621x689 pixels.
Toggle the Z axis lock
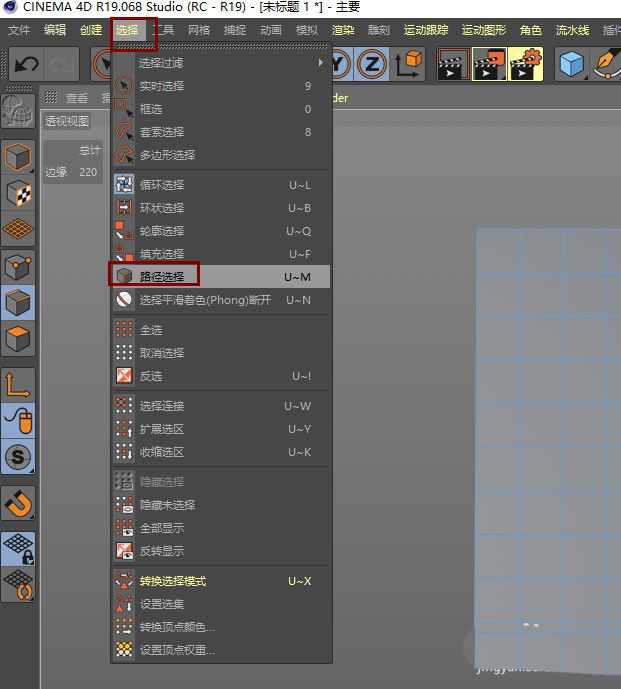pos(371,66)
